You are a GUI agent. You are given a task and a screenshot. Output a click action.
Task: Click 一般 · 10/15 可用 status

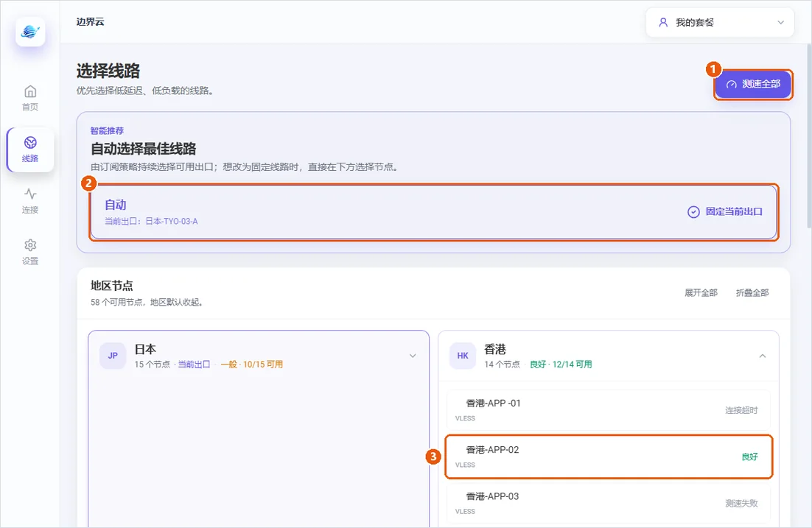coord(252,365)
